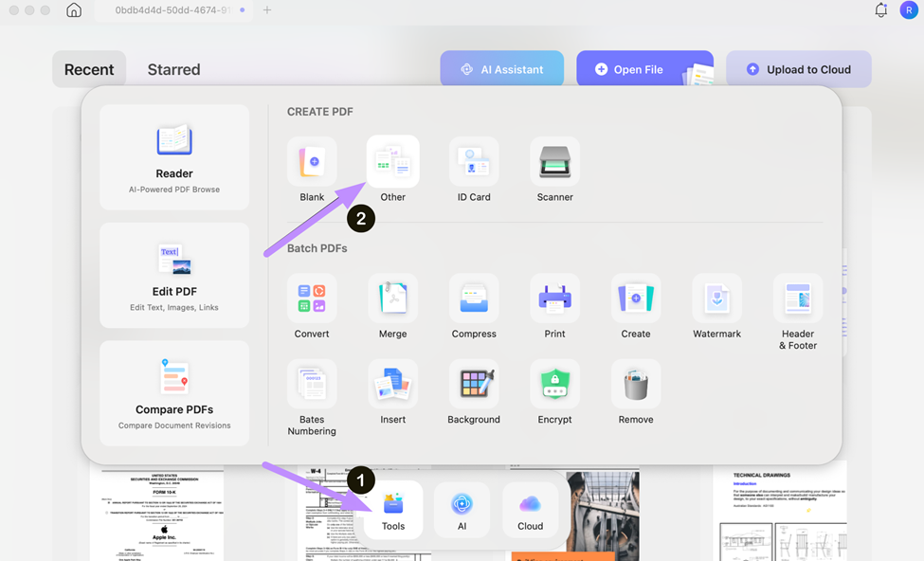The image size is (924, 561).
Task: Open the architecture photo document thumbnail
Action: pos(604,514)
